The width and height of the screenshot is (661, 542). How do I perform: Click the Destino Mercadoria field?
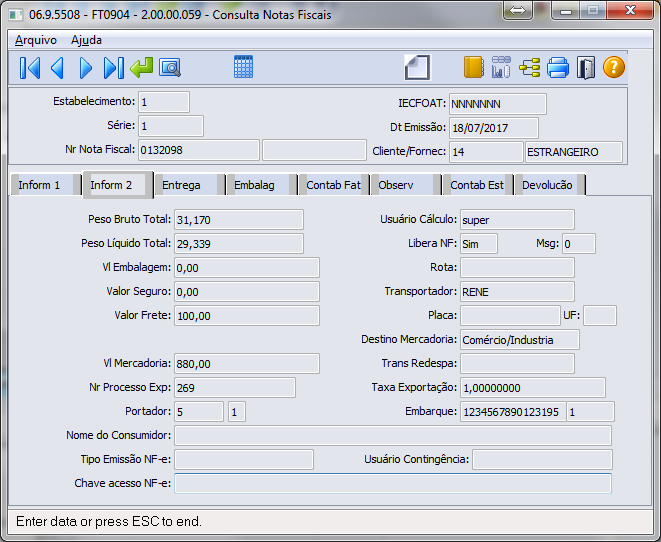pos(520,340)
